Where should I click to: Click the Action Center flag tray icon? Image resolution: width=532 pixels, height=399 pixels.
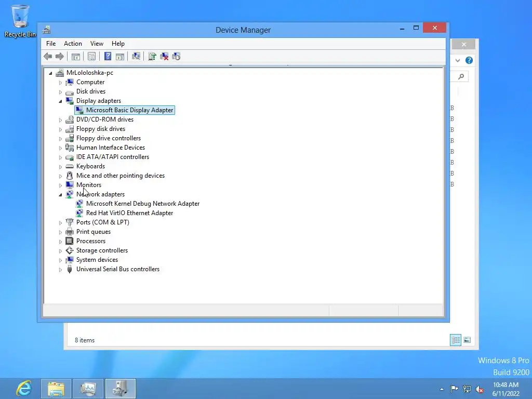point(454,389)
